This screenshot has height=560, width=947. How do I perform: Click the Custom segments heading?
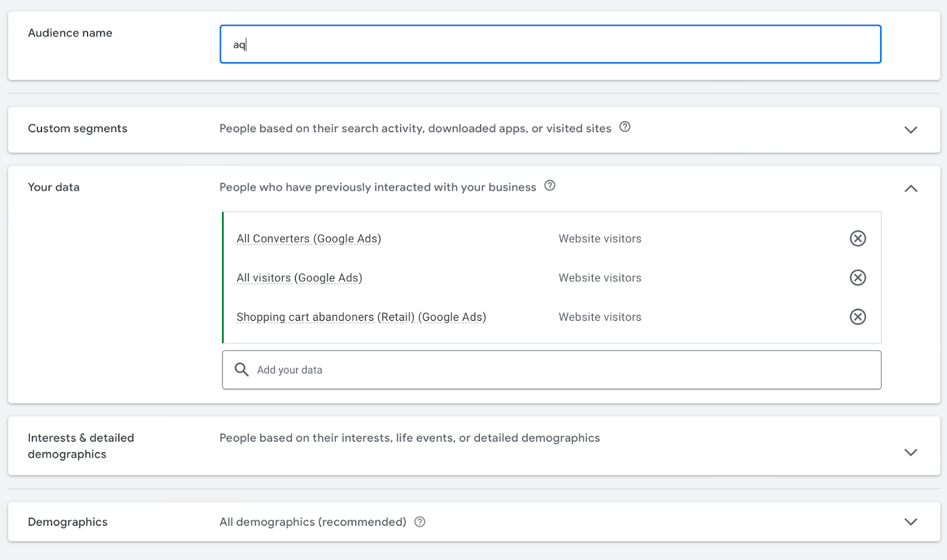tap(78, 128)
